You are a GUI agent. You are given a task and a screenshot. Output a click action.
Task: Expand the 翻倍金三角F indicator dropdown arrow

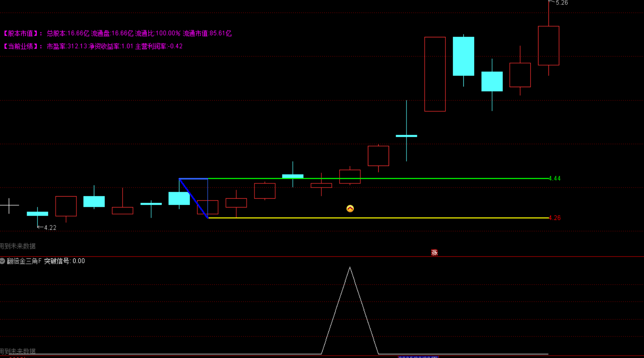(x=2, y=261)
